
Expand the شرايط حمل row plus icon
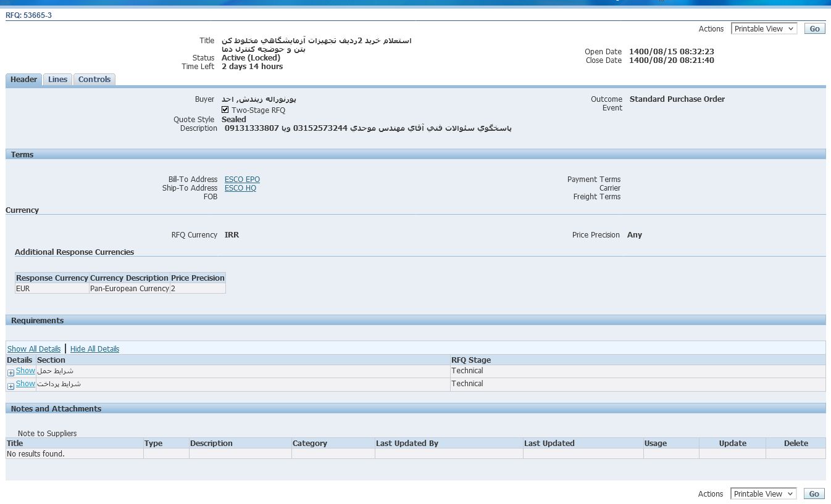(x=10, y=373)
